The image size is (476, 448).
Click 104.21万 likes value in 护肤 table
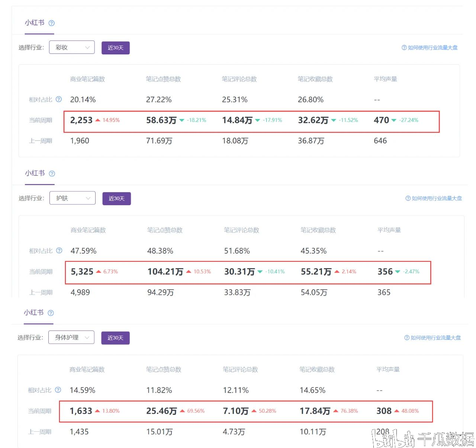(165, 272)
